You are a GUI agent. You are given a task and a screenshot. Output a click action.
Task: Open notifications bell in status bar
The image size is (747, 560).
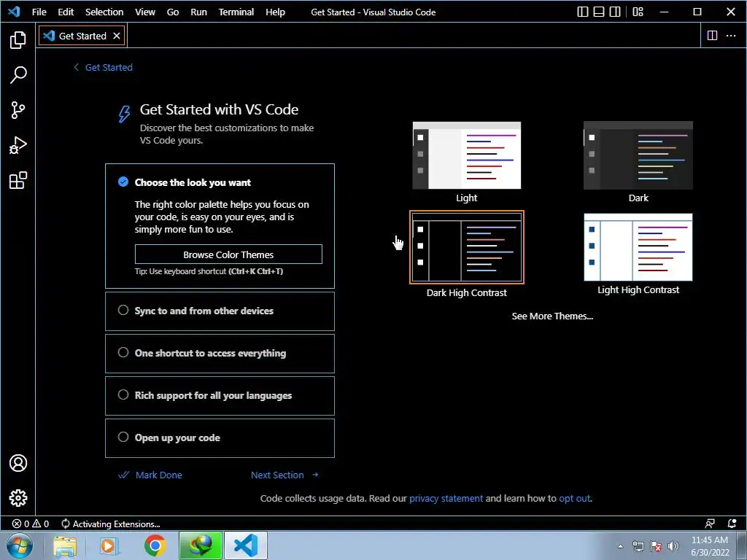pyautogui.click(x=732, y=524)
